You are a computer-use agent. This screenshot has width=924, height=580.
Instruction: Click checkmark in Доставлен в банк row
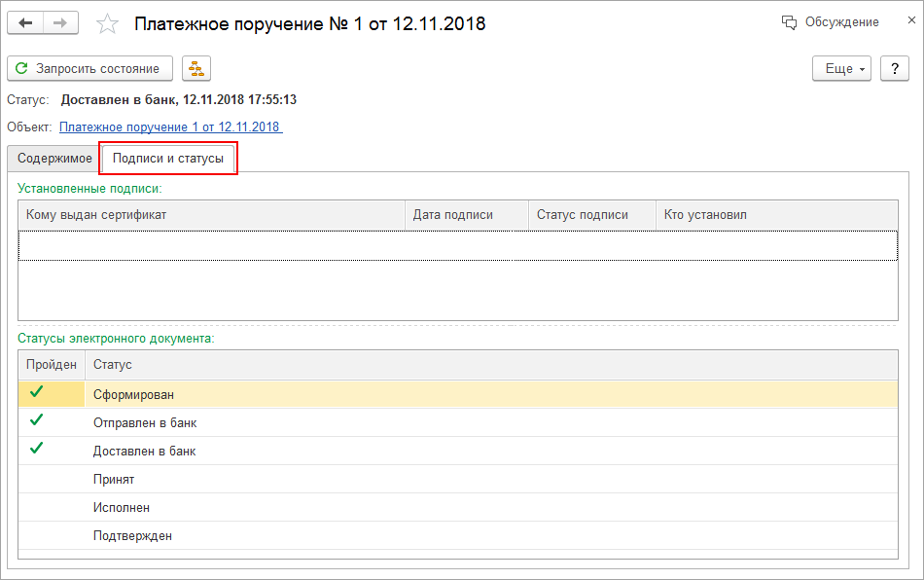tap(37, 449)
